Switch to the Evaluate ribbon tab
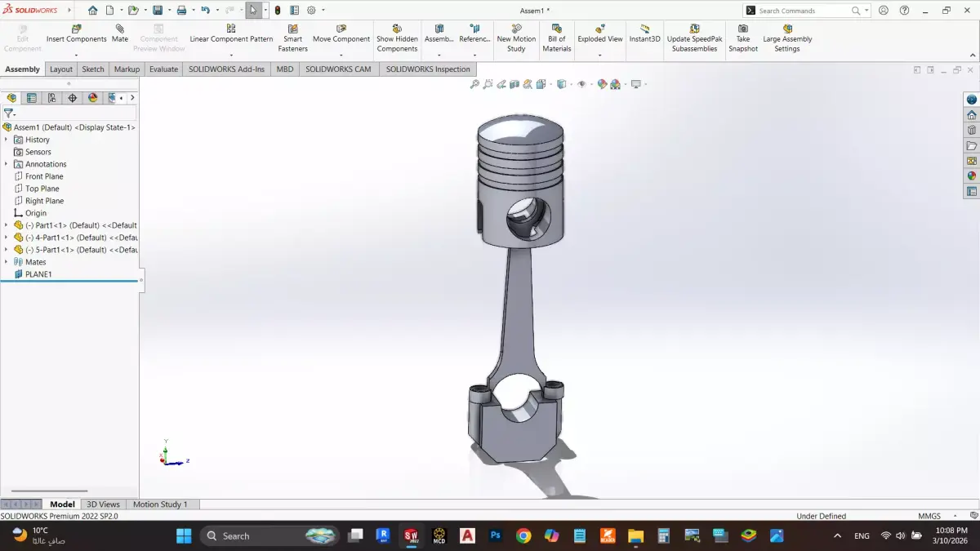The image size is (980, 551). pyautogui.click(x=163, y=69)
